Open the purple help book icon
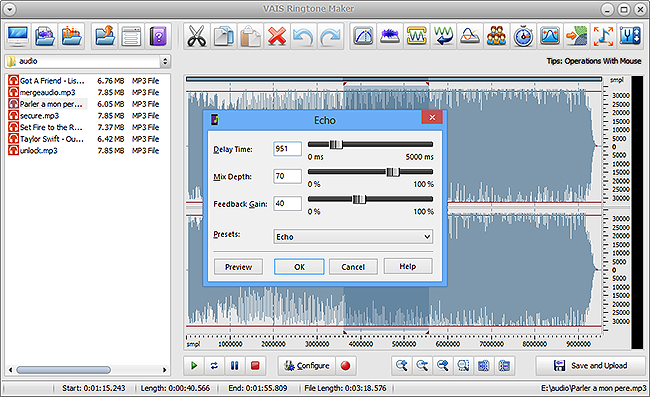650x397 pixels. point(158,36)
